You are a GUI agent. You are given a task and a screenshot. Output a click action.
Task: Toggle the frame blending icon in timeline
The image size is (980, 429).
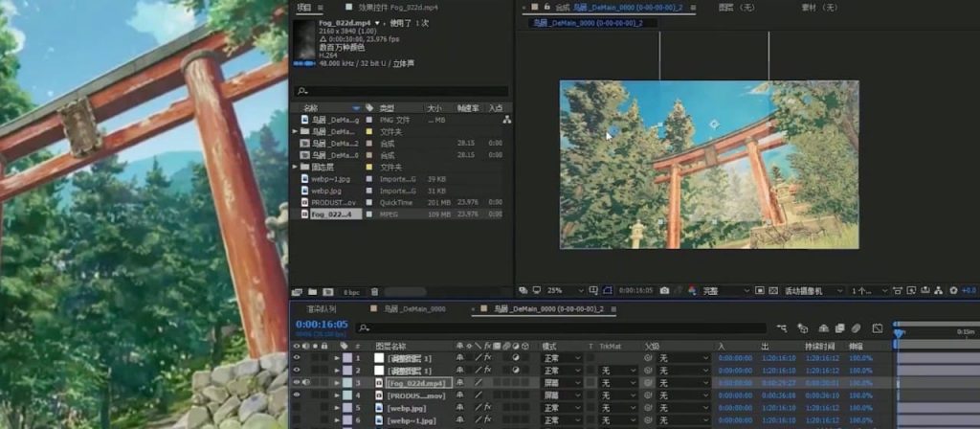(x=840, y=328)
